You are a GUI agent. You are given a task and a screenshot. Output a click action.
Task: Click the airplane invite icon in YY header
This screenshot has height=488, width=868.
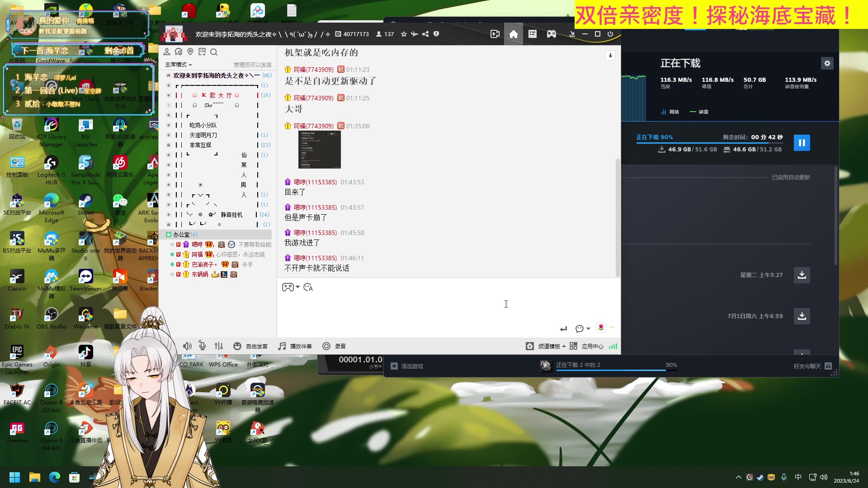[x=415, y=34]
